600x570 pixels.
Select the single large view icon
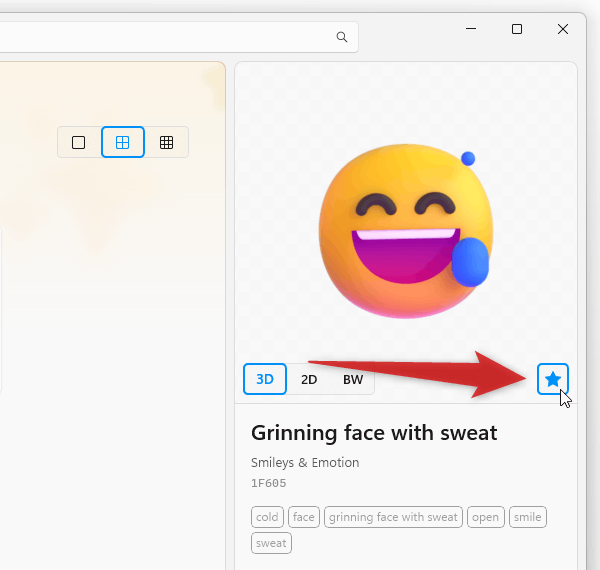pyautogui.click(x=78, y=142)
